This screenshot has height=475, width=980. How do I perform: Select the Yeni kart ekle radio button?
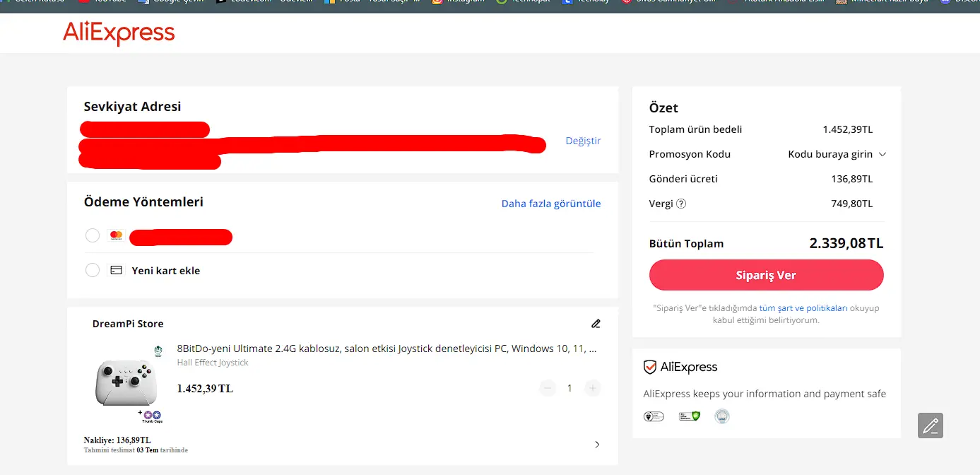coord(93,270)
